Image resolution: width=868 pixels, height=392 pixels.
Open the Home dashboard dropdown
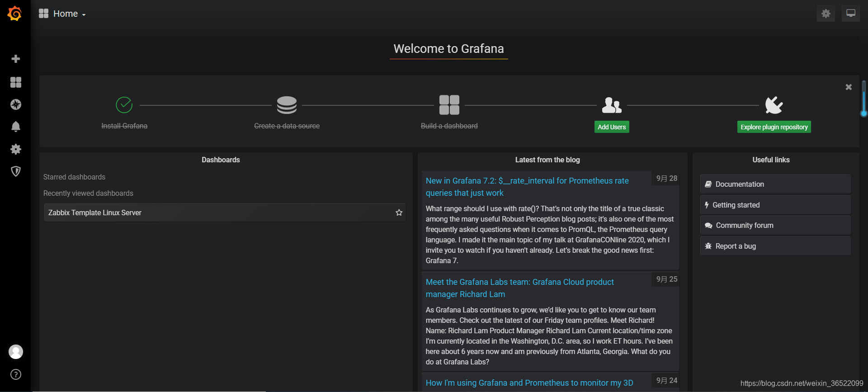(x=63, y=14)
